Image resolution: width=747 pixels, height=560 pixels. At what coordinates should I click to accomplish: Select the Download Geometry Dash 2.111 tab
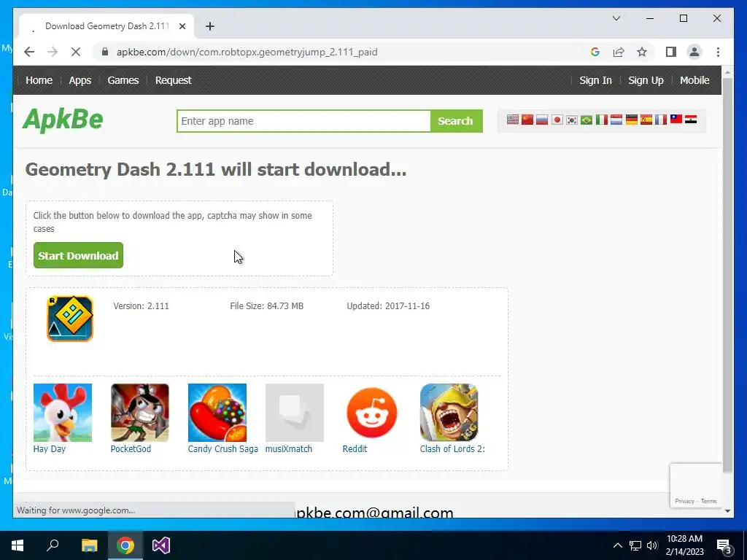point(107,26)
